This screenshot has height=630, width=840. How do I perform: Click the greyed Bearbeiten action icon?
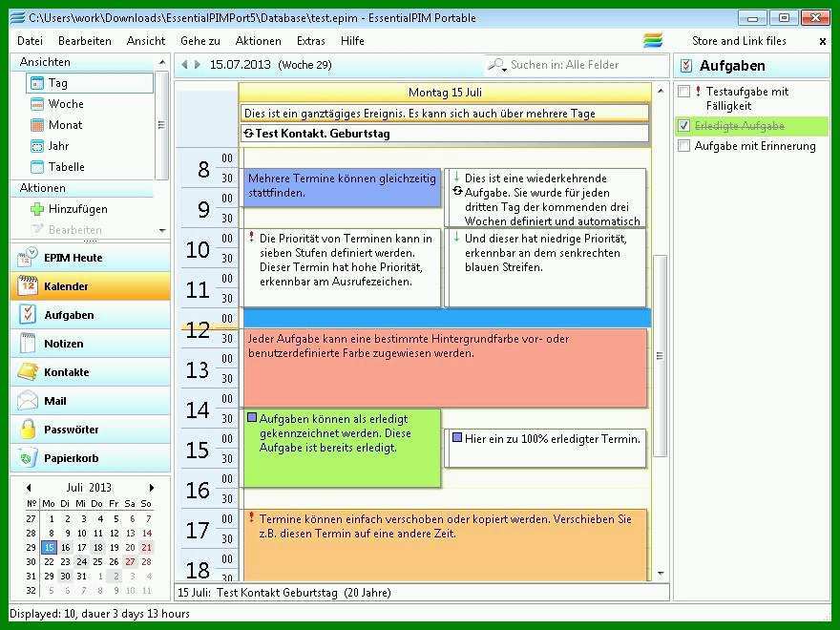pos(37,229)
